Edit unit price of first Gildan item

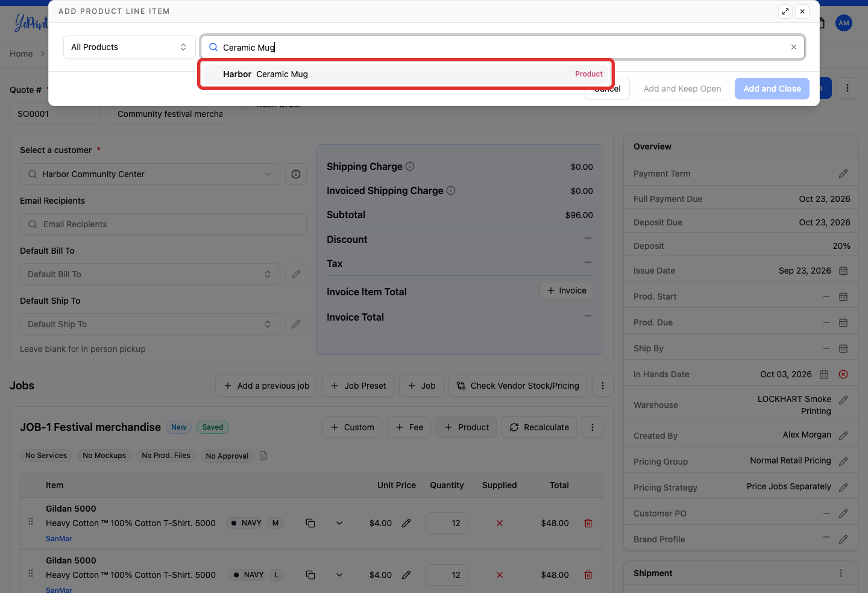406,523
